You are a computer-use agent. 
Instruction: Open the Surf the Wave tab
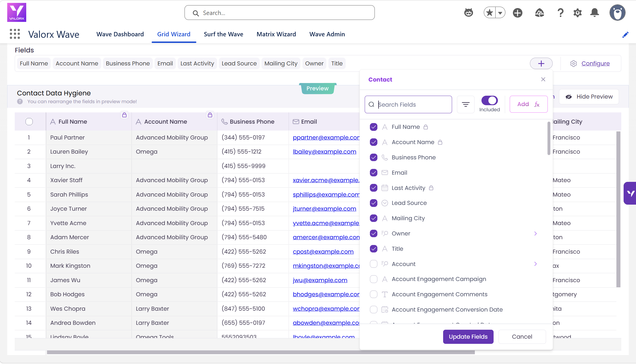[x=223, y=34]
